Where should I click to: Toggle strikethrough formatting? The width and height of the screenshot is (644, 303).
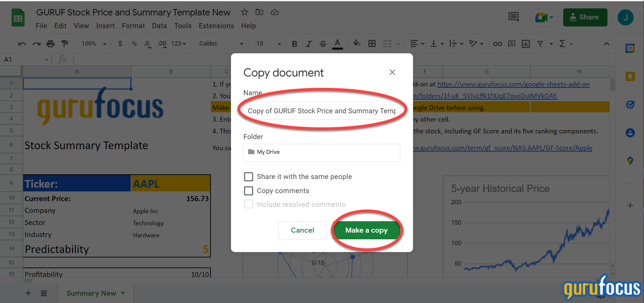coord(323,44)
